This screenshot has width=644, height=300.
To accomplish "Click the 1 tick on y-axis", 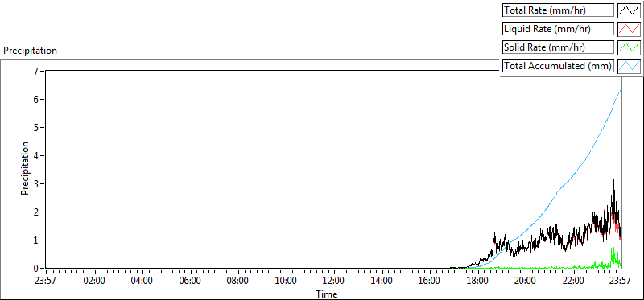I will coord(35,240).
